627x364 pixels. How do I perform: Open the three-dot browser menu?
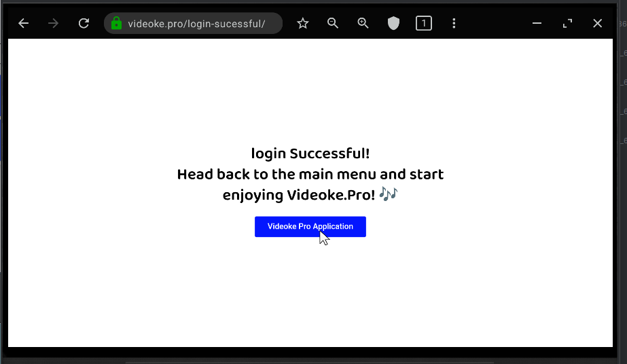454,24
